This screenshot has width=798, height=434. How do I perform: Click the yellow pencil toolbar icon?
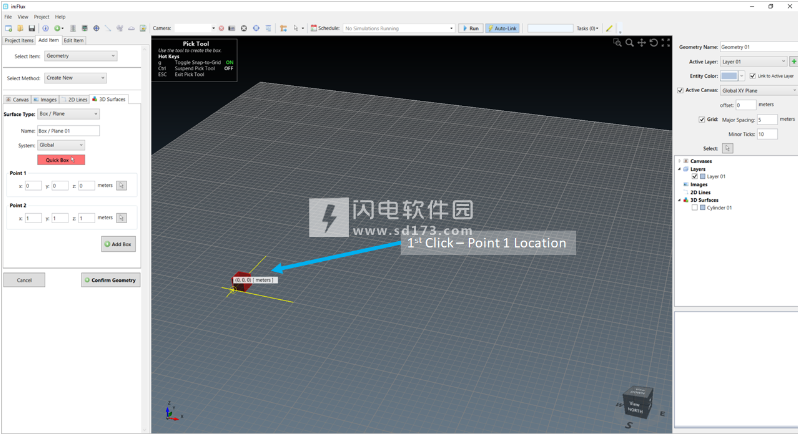click(x=609, y=28)
